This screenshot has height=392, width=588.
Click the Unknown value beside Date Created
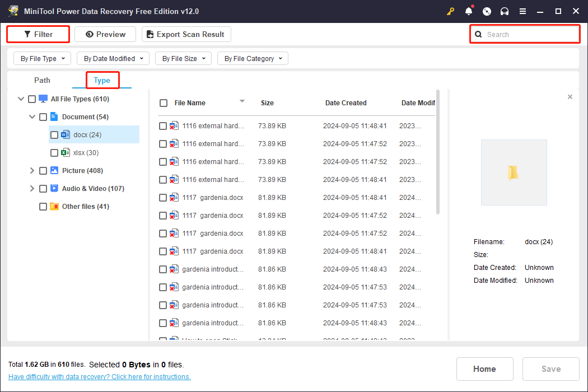coord(539,268)
